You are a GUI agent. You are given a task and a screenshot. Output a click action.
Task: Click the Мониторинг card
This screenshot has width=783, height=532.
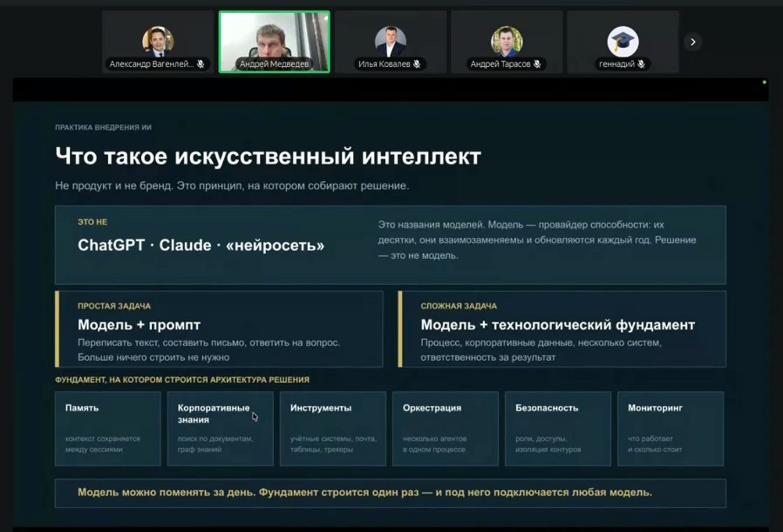670,429
